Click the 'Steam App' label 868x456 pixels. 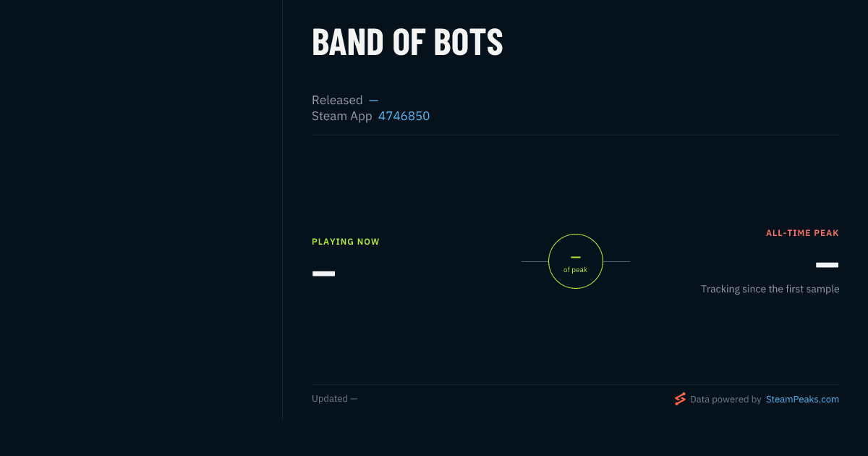pos(342,116)
